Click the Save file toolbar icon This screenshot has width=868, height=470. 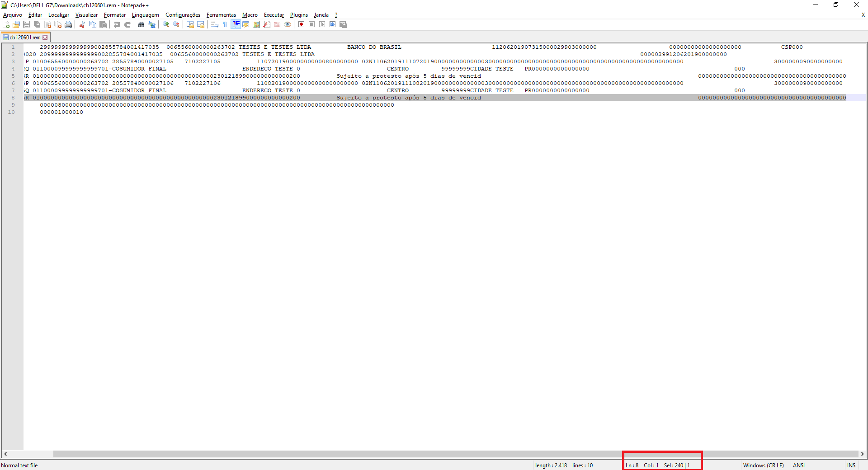point(27,24)
